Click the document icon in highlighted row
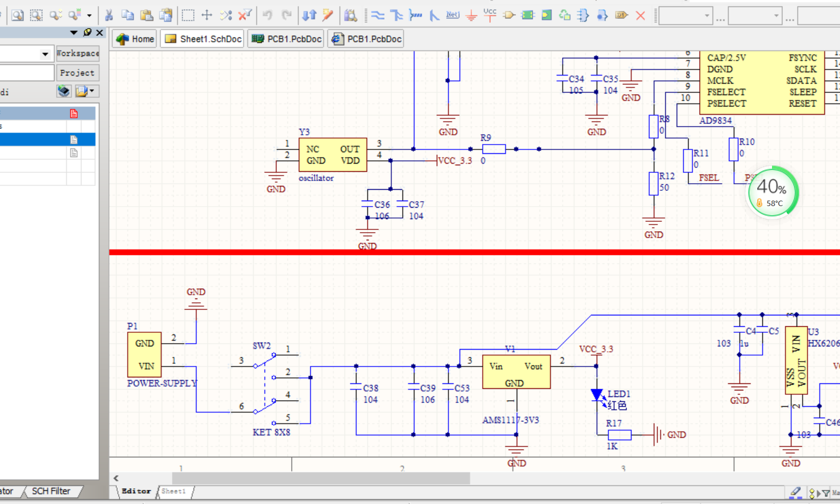 tap(73, 140)
